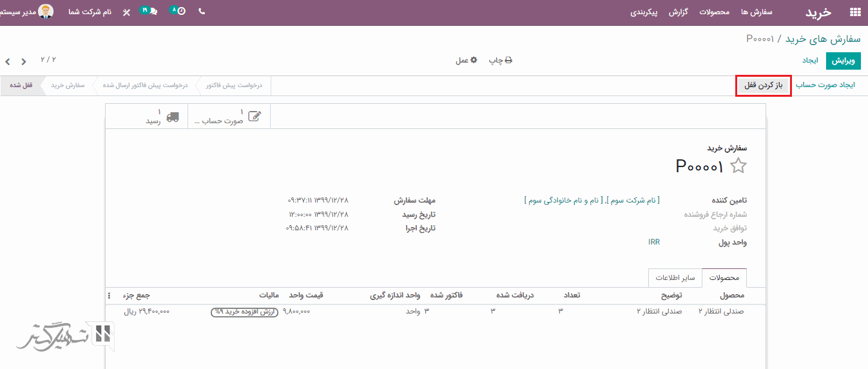Click the ویرایش (edit) button
Image resolution: width=868 pixels, height=369 pixels.
point(843,60)
